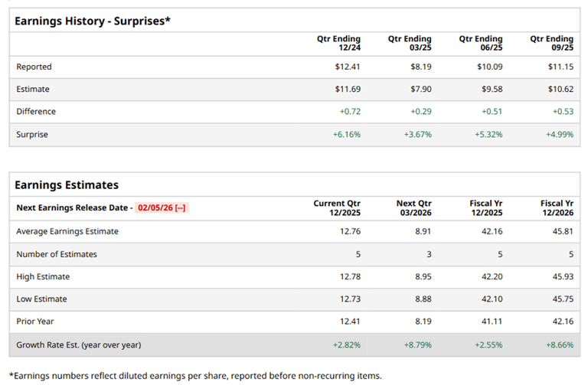Click the +4.99% surprise value
This screenshot has width=588, height=385.
point(558,134)
